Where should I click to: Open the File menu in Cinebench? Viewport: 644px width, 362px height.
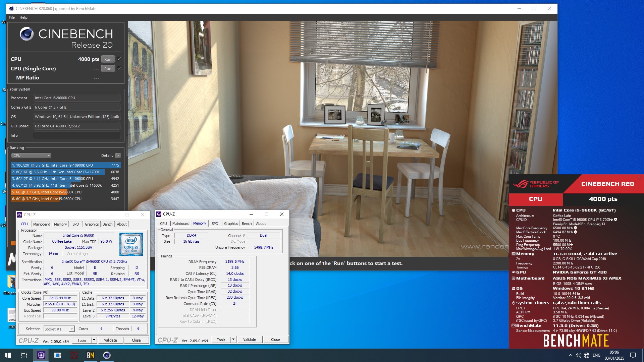(12, 17)
